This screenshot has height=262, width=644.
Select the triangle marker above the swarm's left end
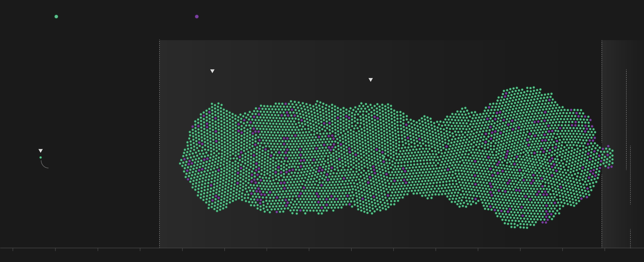click(212, 71)
